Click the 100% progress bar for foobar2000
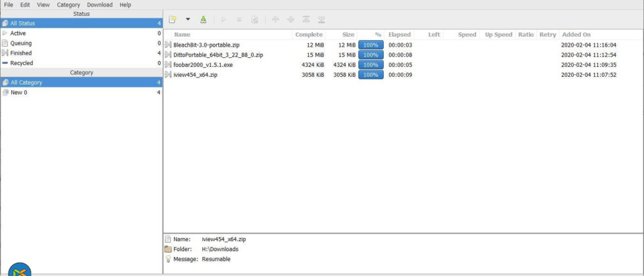The height and width of the screenshot is (276, 644). point(371,65)
